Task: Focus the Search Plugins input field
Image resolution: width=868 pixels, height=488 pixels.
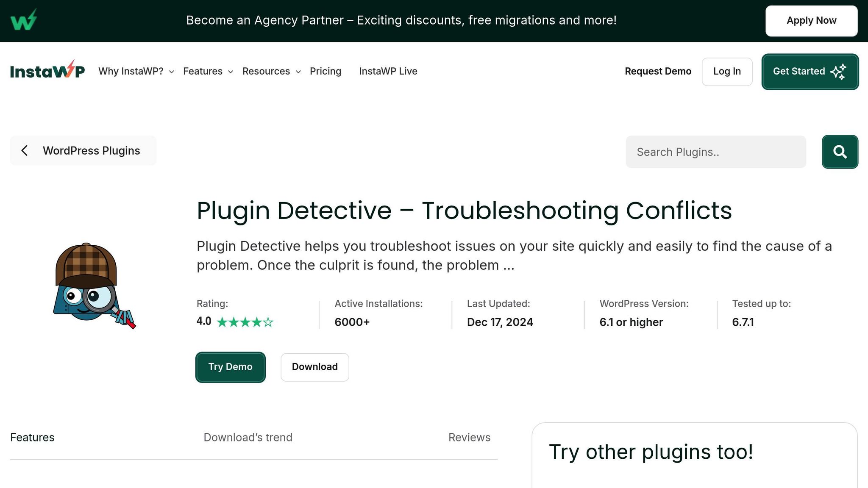Action: 716,152
